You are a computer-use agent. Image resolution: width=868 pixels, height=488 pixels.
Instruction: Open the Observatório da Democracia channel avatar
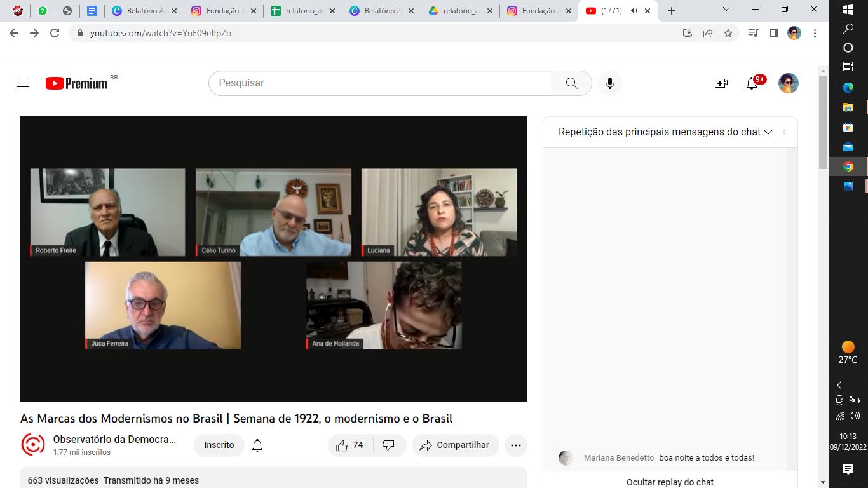tap(33, 445)
